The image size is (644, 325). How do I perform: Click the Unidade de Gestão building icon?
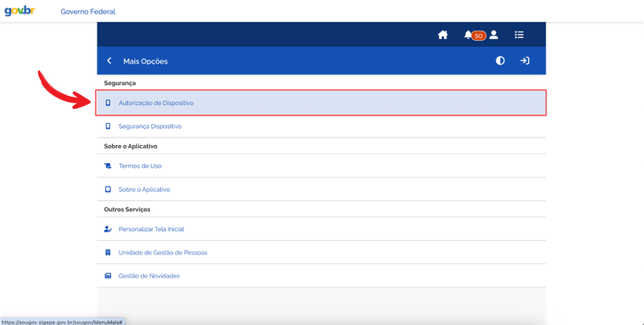[x=108, y=253]
